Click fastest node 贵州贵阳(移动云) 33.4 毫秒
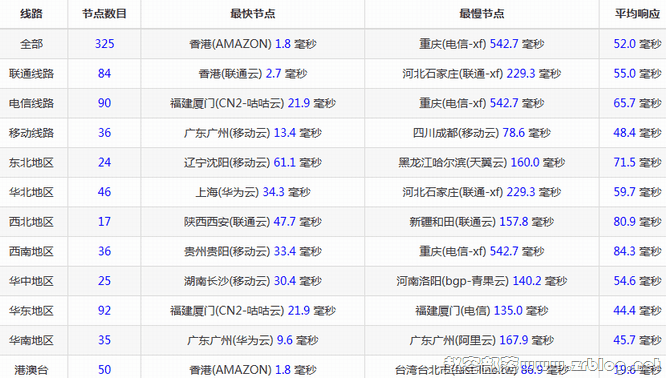 [253, 251]
